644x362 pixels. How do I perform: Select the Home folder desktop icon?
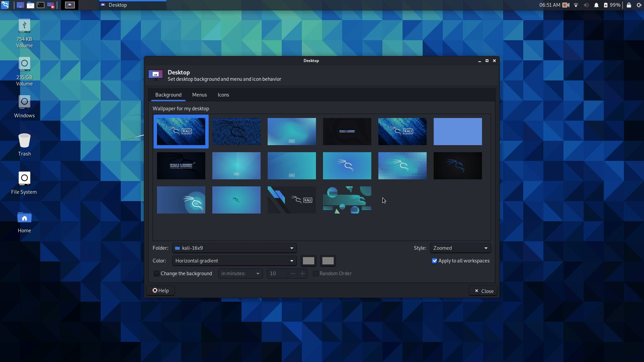coord(24,222)
